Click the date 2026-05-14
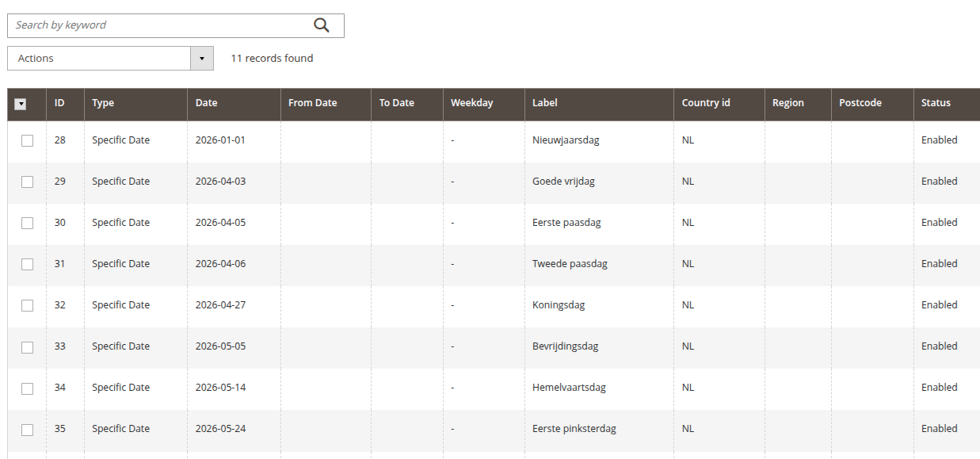The height and width of the screenshot is (459, 980). [x=220, y=388]
